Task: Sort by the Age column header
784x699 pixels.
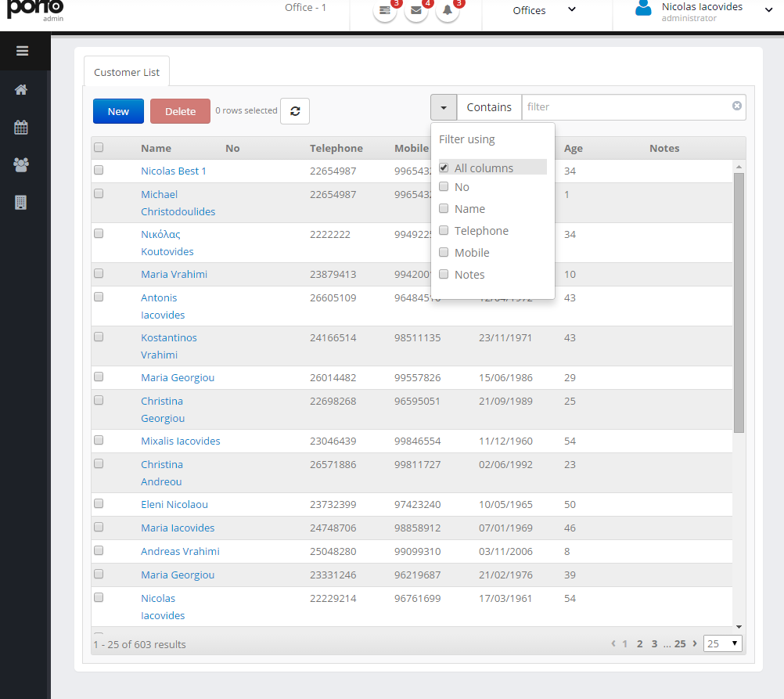Action: [573, 148]
